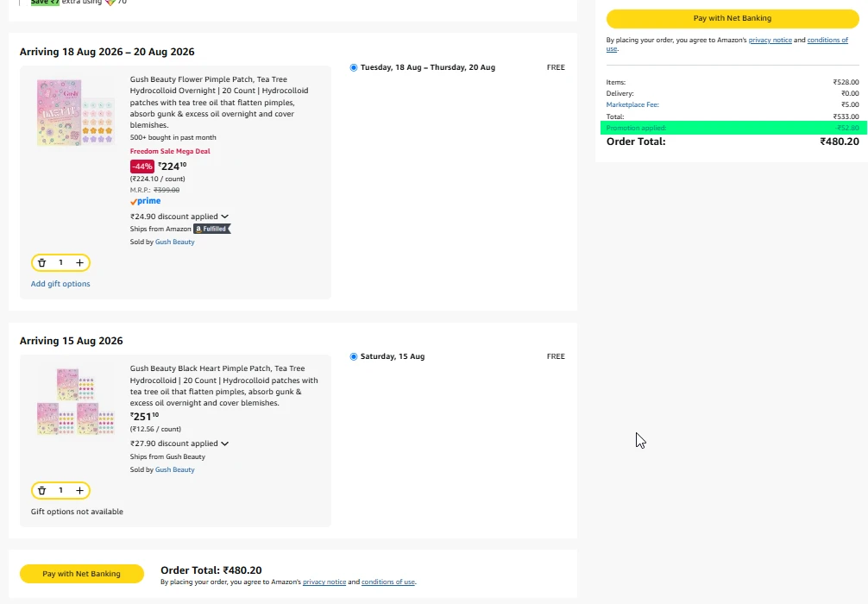Open privacy notice link at page bottom
Viewport: 868px width, 604px height.
pos(324,582)
